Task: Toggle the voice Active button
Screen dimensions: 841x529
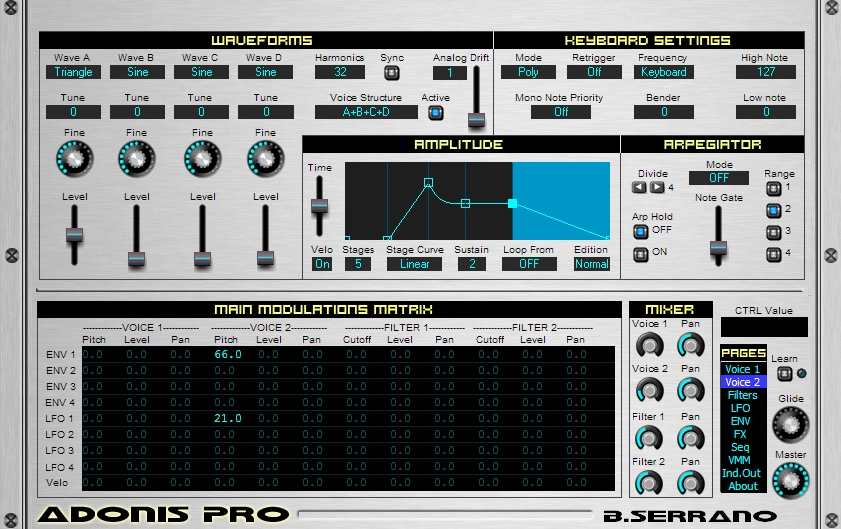Action: (436, 113)
